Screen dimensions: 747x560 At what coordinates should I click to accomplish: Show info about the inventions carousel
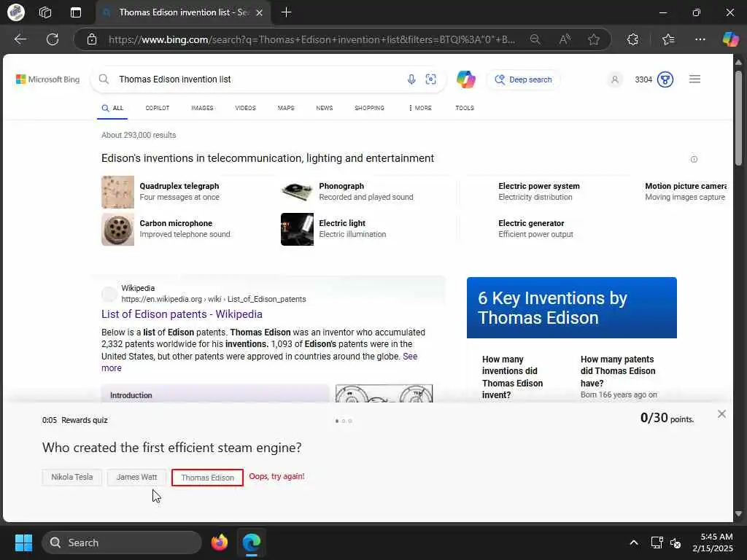(694, 160)
